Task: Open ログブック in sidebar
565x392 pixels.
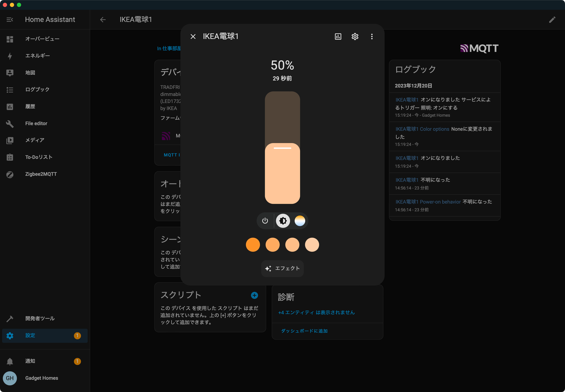Action: [45, 89]
